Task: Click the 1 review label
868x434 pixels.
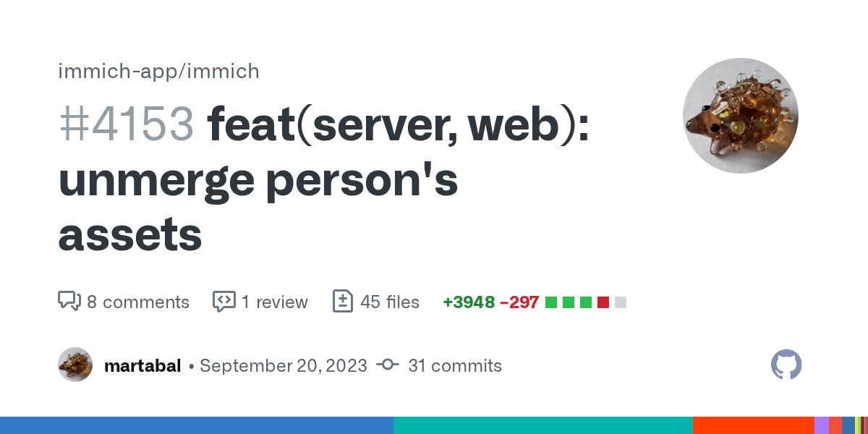Action: point(274,302)
